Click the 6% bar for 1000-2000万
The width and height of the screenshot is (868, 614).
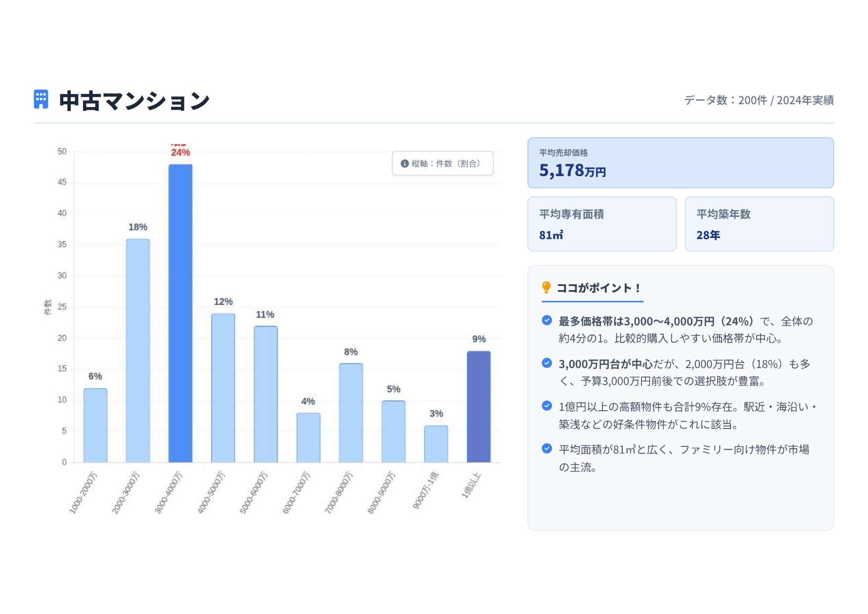[x=95, y=425]
